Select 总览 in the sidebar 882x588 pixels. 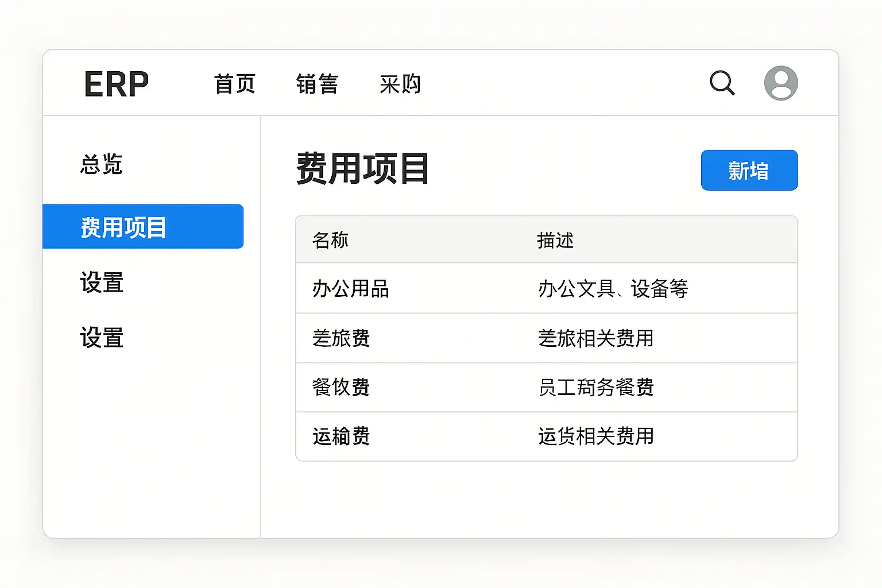pyautogui.click(x=102, y=164)
